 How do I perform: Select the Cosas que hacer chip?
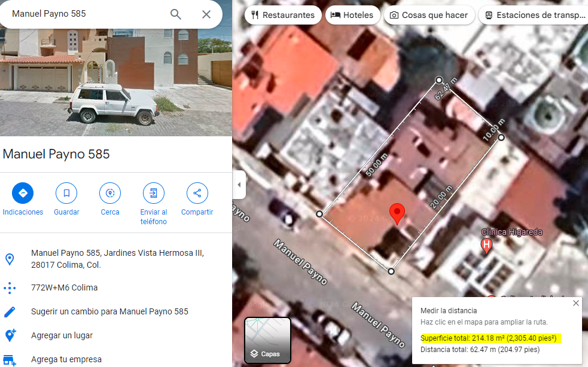pos(429,15)
